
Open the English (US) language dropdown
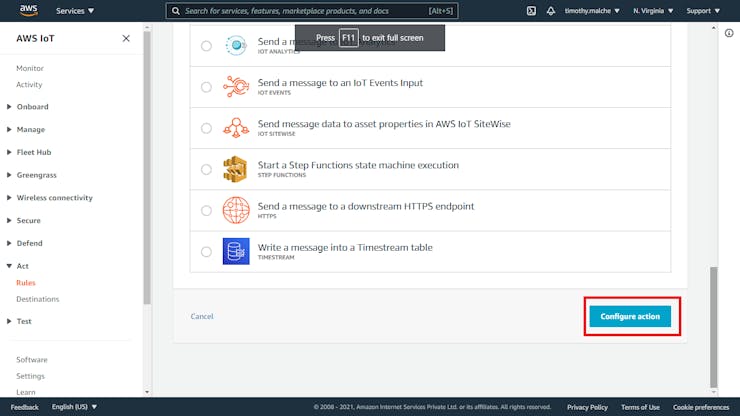pos(74,407)
